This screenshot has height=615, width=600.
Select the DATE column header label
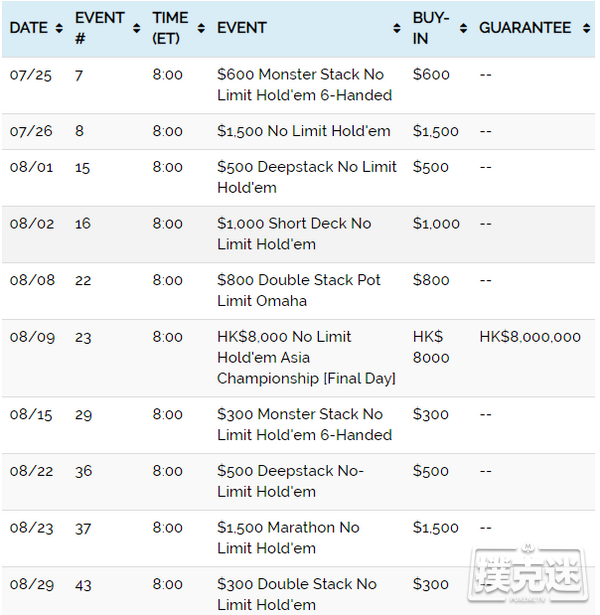(29, 28)
